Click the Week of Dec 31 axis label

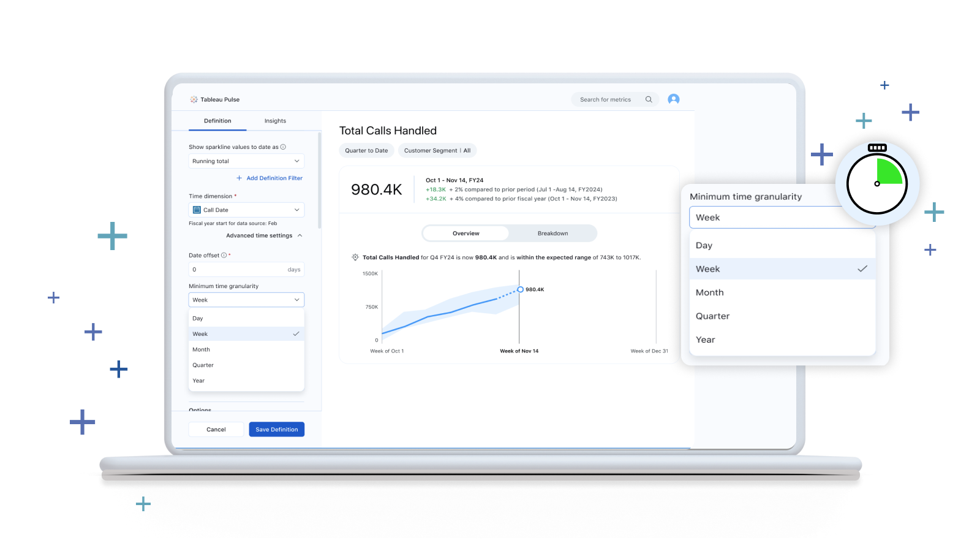[x=649, y=351]
